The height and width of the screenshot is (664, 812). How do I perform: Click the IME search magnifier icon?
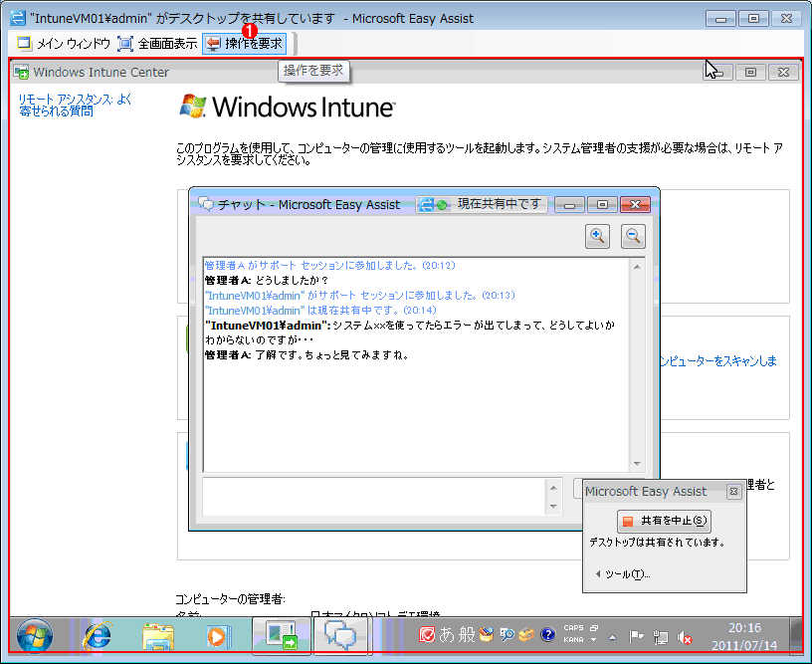pyautogui.click(x=507, y=634)
